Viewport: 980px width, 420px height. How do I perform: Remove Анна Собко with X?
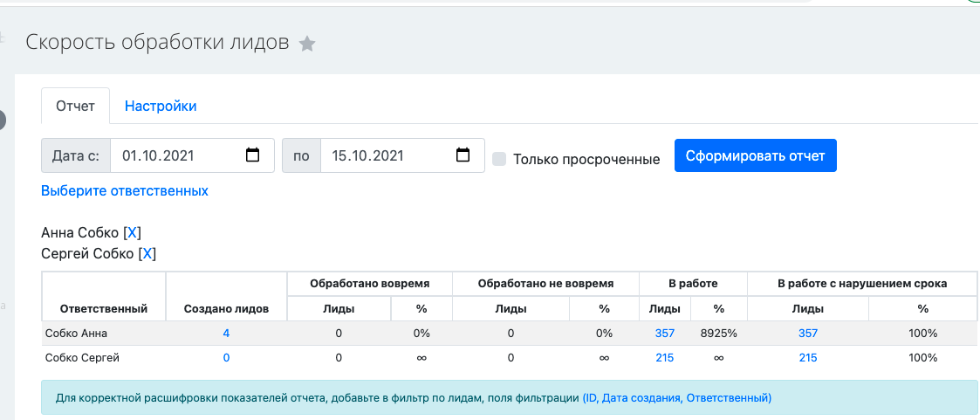point(132,232)
